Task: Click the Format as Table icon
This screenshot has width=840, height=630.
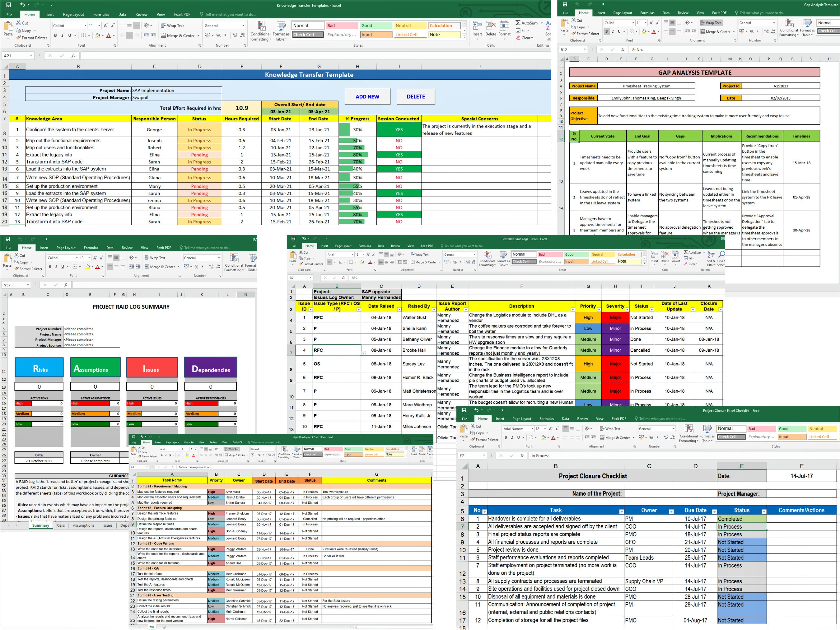Action: [x=281, y=32]
